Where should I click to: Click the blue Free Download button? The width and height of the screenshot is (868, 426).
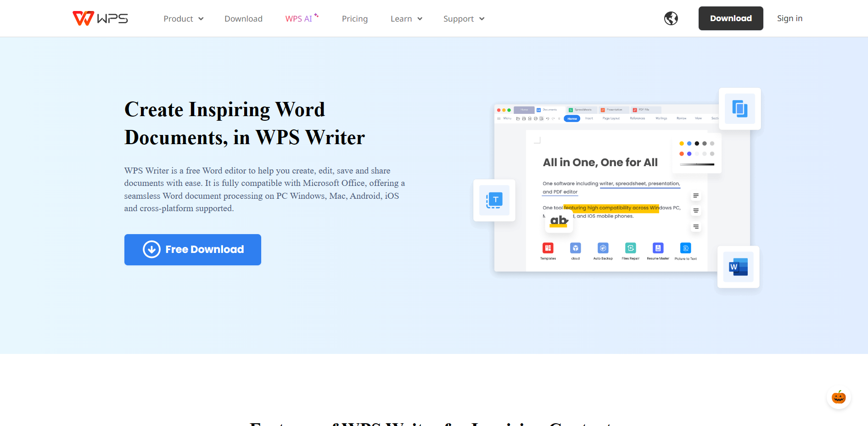pos(193,250)
